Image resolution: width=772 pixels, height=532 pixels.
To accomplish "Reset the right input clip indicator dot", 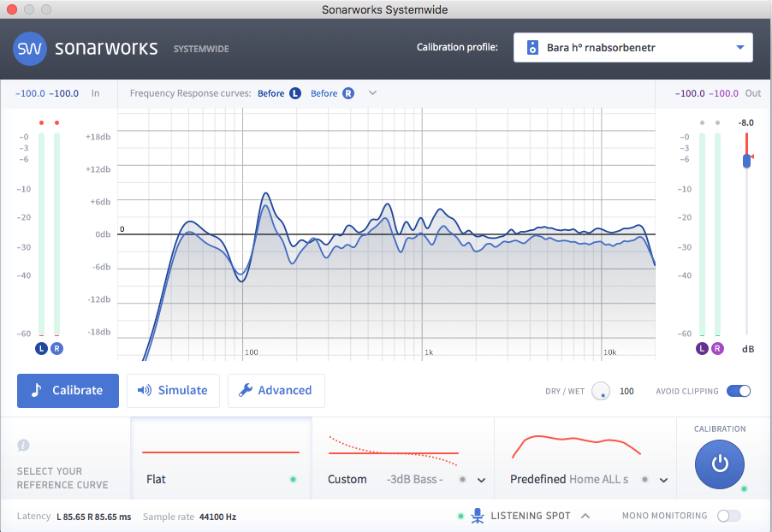I will [57, 122].
